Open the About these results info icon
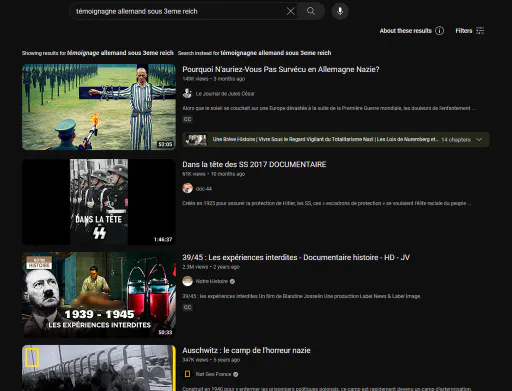This screenshot has height=391, width=512. pyautogui.click(x=440, y=31)
